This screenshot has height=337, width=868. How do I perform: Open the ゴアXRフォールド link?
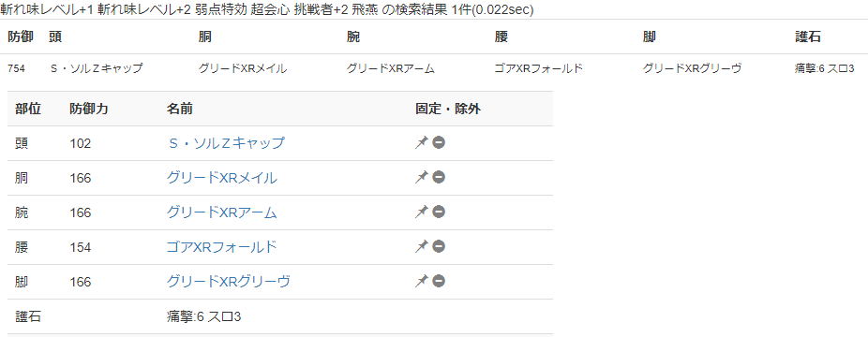tap(221, 247)
